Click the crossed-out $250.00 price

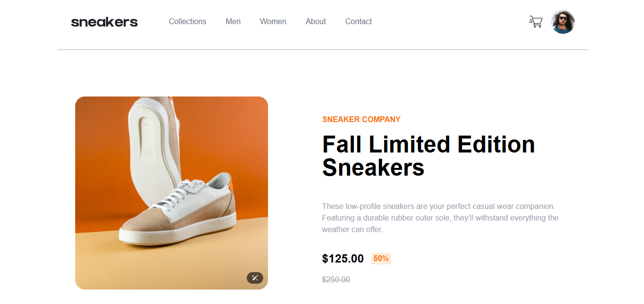[x=336, y=279]
